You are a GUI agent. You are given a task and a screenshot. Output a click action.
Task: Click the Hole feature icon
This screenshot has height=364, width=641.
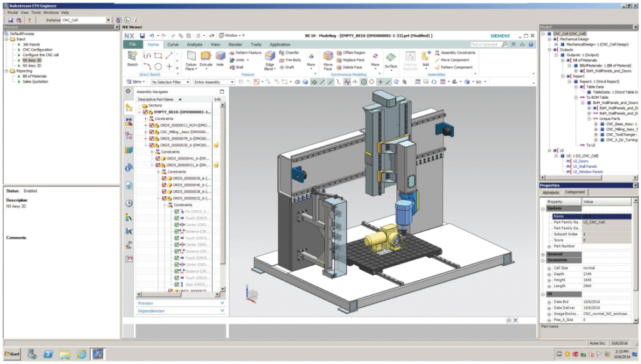tap(220, 58)
